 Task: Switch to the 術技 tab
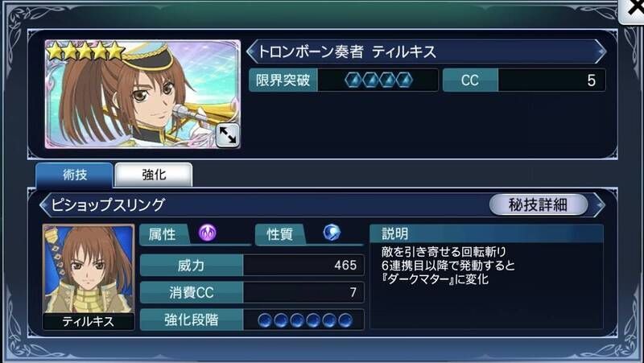(x=74, y=175)
